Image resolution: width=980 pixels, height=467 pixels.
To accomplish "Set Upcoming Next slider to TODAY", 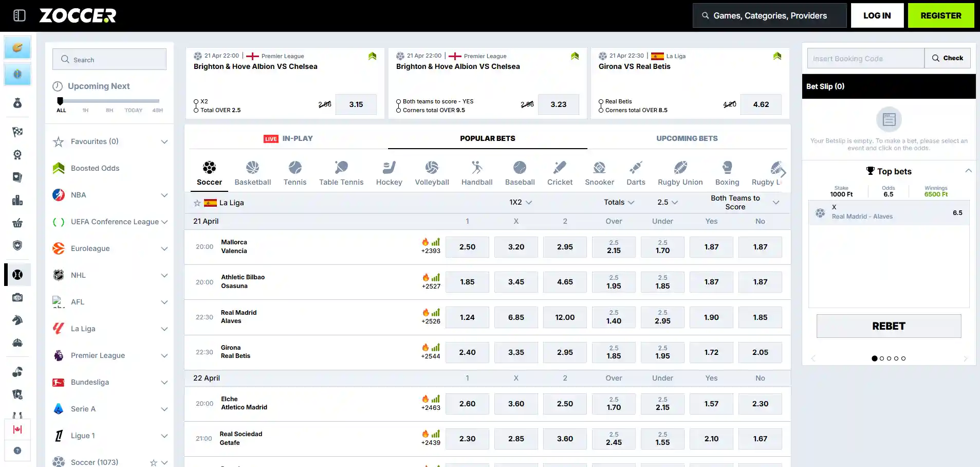I will [x=133, y=110].
